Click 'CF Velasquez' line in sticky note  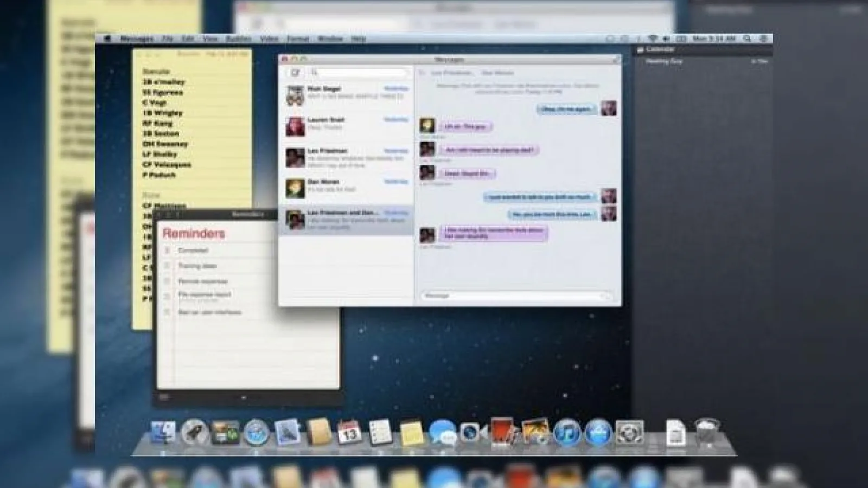tap(167, 164)
